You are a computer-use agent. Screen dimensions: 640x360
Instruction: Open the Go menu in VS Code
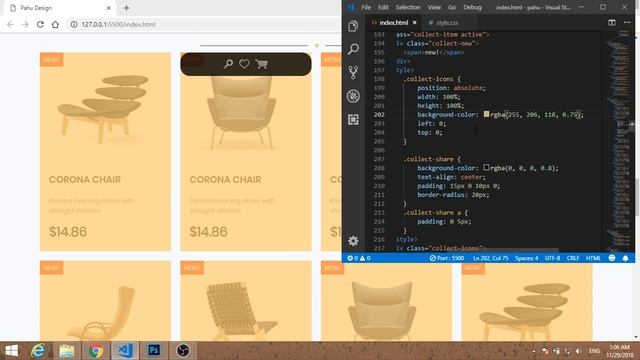(452, 7)
